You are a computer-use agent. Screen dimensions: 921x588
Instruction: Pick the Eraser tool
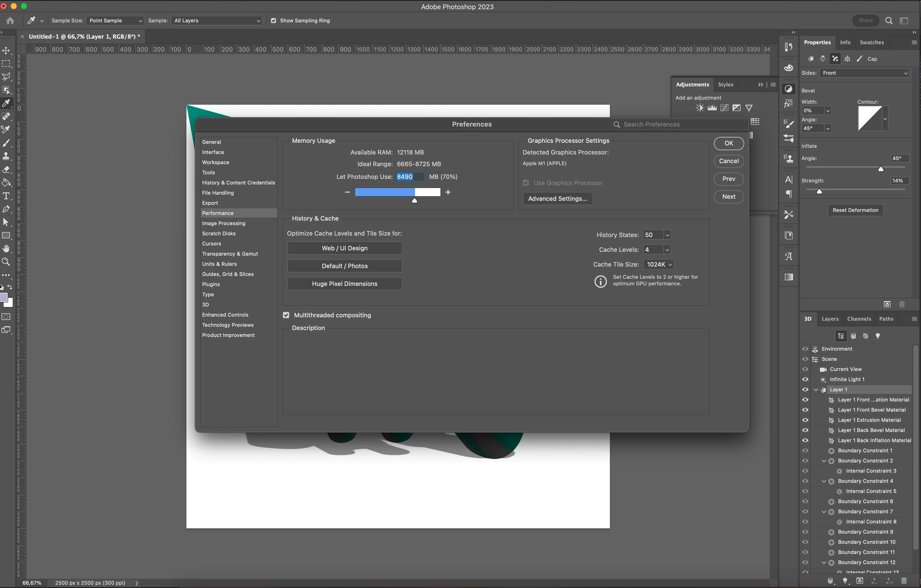tap(6, 169)
